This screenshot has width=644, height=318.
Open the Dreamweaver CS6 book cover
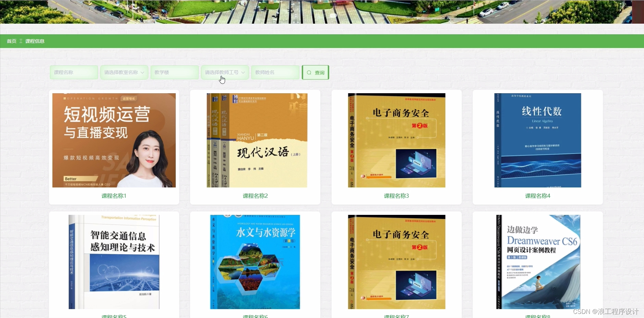pos(538,262)
